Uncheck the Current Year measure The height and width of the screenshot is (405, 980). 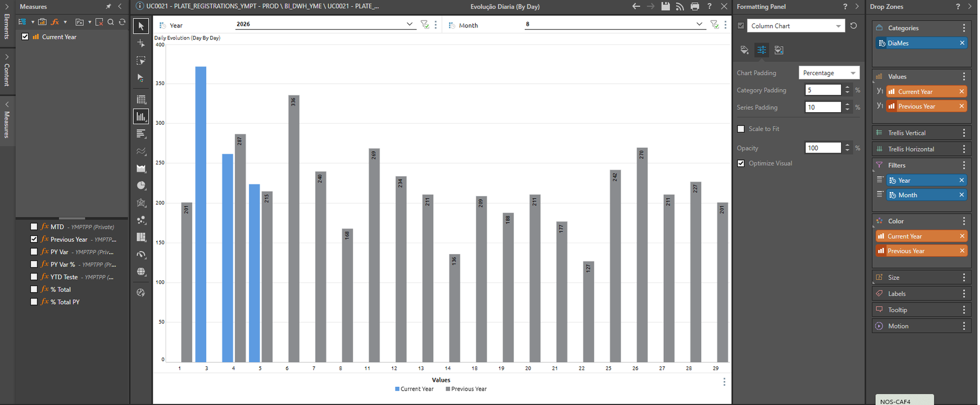[25, 36]
